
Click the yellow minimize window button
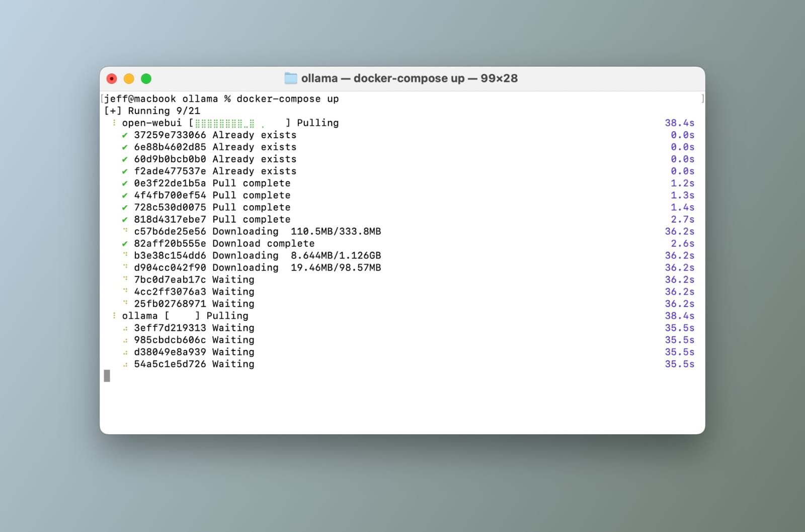tap(129, 79)
